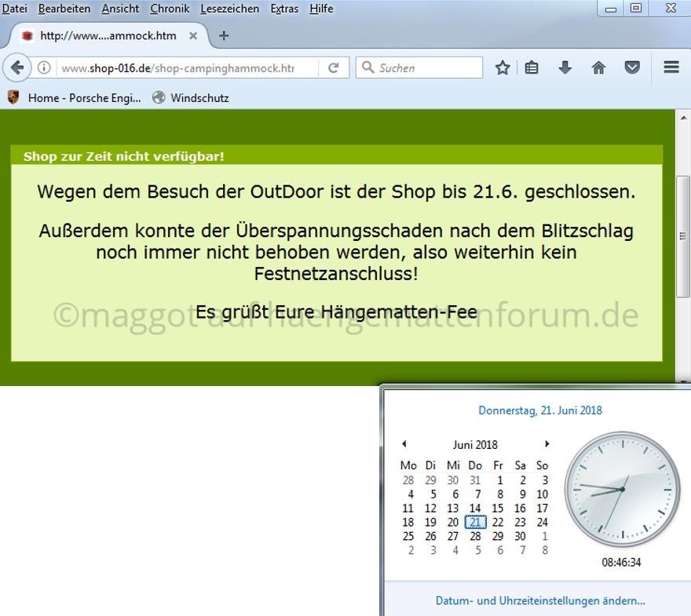
Task: Open the downloads arrow icon
Action: coord(565,68)
